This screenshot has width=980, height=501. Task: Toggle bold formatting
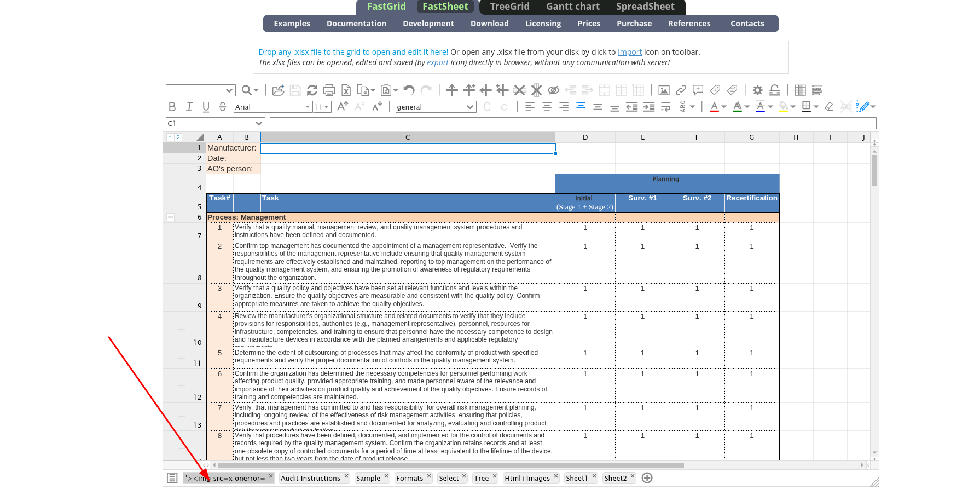(172, 107)
